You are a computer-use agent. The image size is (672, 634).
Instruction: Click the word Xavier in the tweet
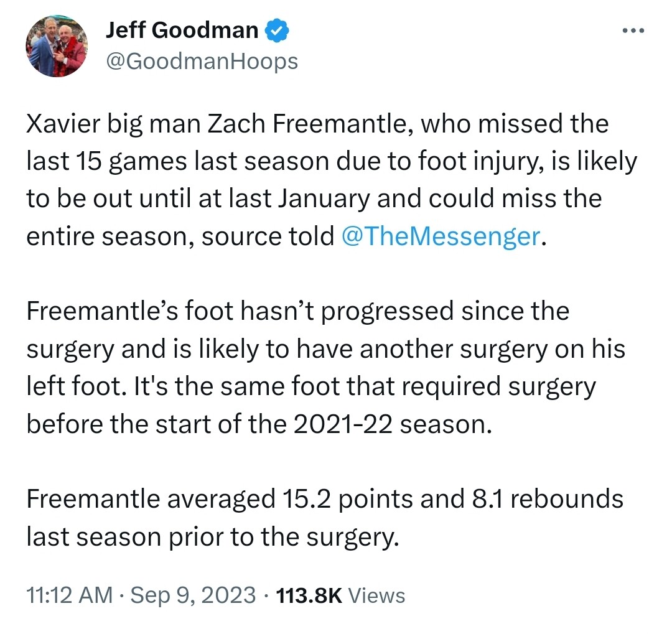coord(63,124)
